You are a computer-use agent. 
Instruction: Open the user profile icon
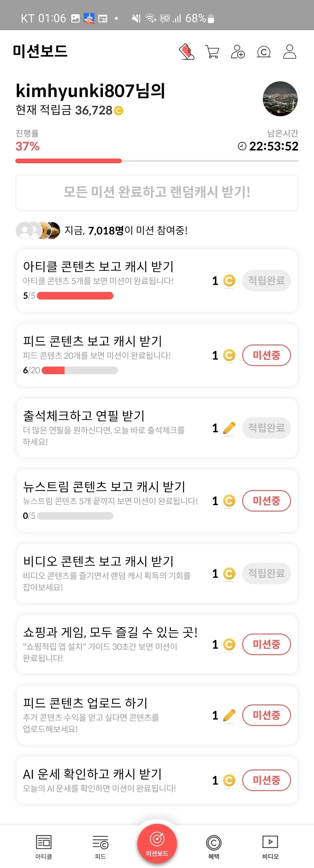290,51
